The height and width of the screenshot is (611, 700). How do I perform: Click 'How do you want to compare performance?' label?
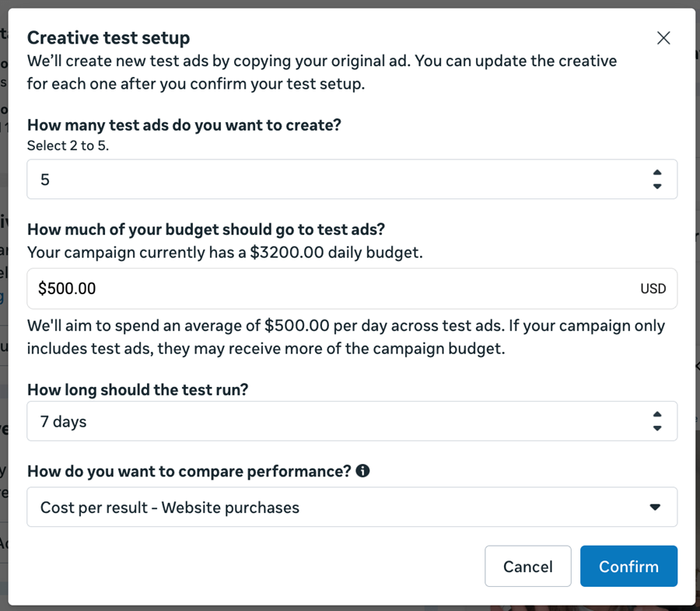[x=189, y=471]
